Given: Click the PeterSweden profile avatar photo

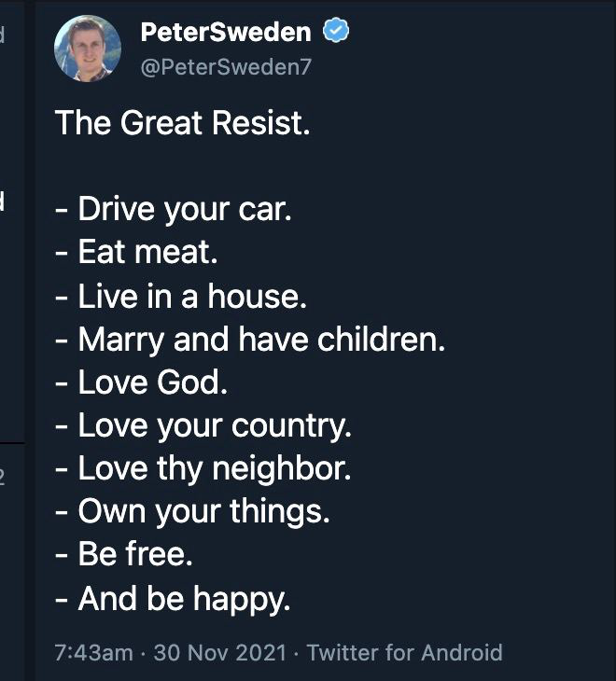Looking at the screenshot, I should tap(88, 49).
